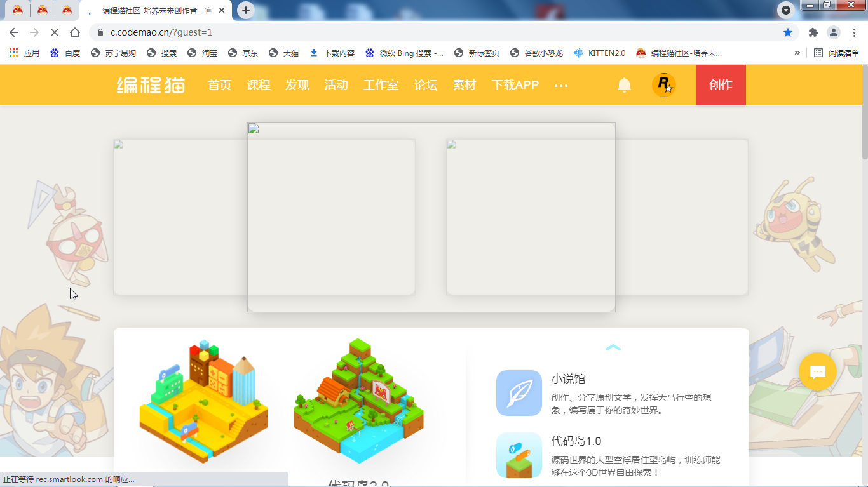868x487 pixels.
Task: Stop loading the page
Action: pyautogui.click(x=55, y=32)
